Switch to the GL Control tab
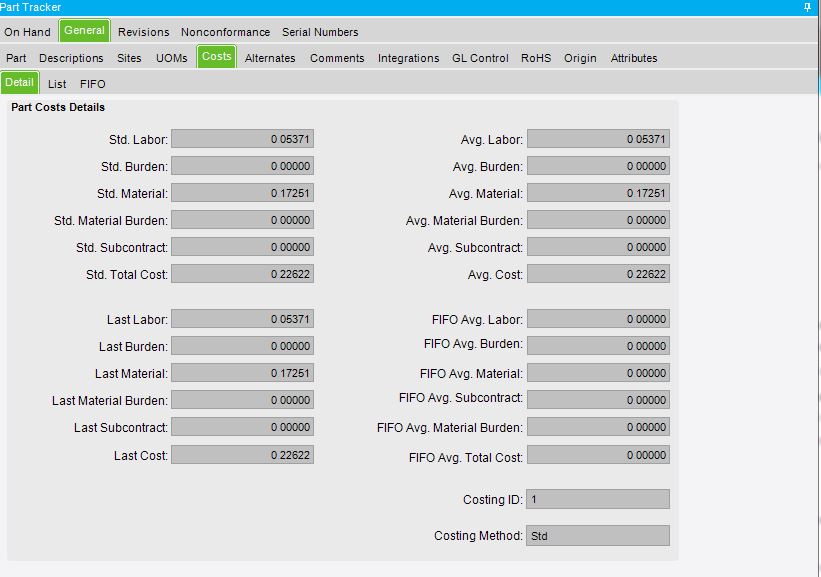Image resolution: width=821 pixels, height=577 pixels. [x=480, y=58]
